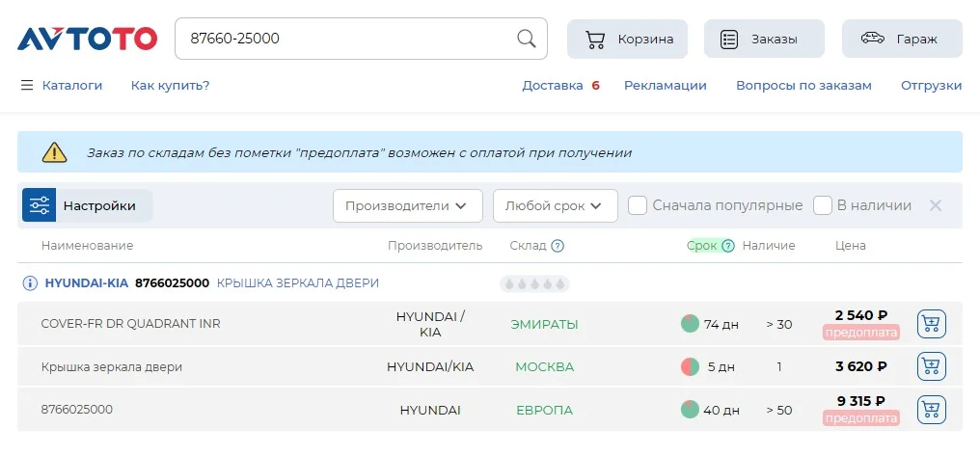The height and width of the screenshot is (456, 980).
Task: Expand the Производители dropdown
Action: [x=407, y=205]
